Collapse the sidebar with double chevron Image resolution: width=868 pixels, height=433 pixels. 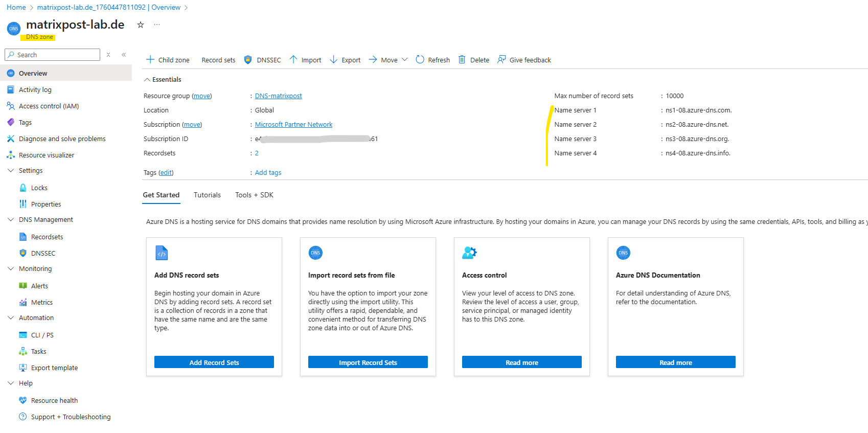(x=124, y=55)
